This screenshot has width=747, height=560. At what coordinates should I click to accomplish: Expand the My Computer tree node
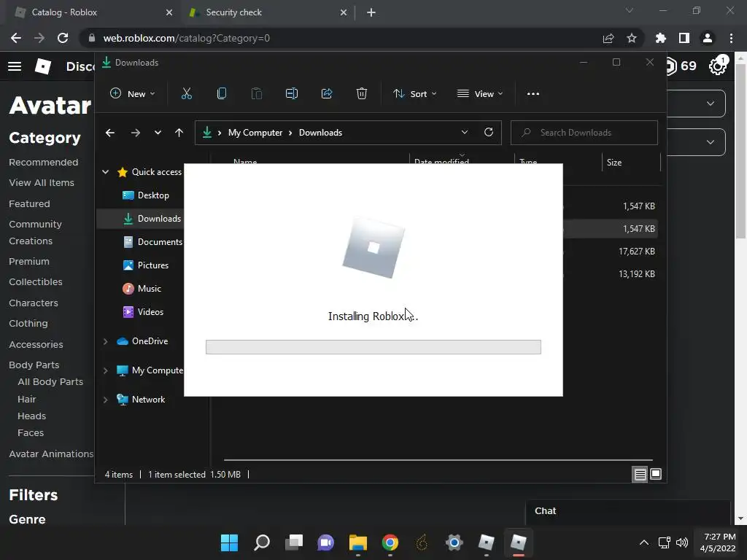click(x=106, y=370)
